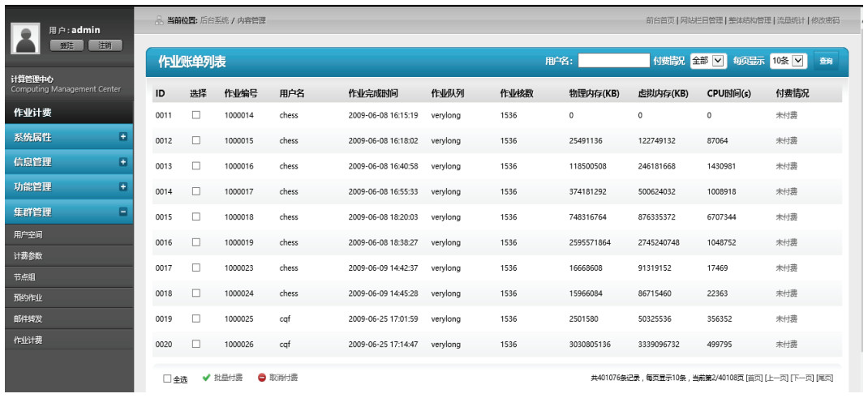868x398 pixels.
Task: Click the 作业完成时间 column header
Action: coord(373,93)
